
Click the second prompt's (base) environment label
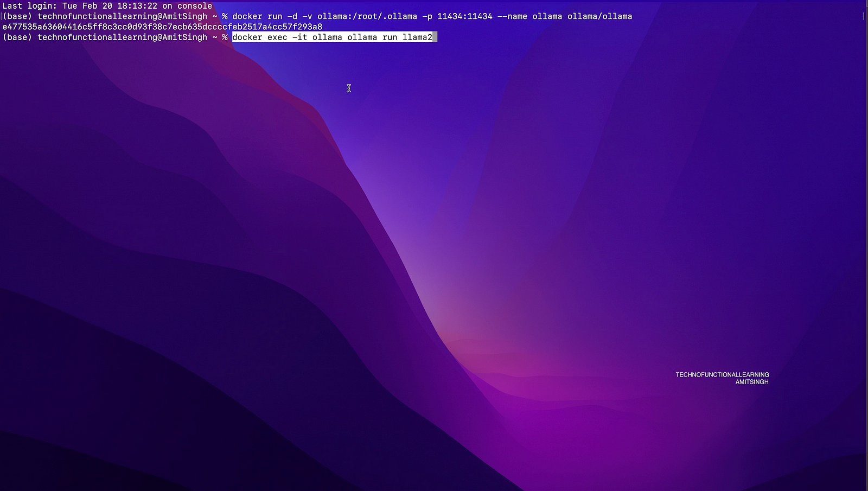point(17,37)
